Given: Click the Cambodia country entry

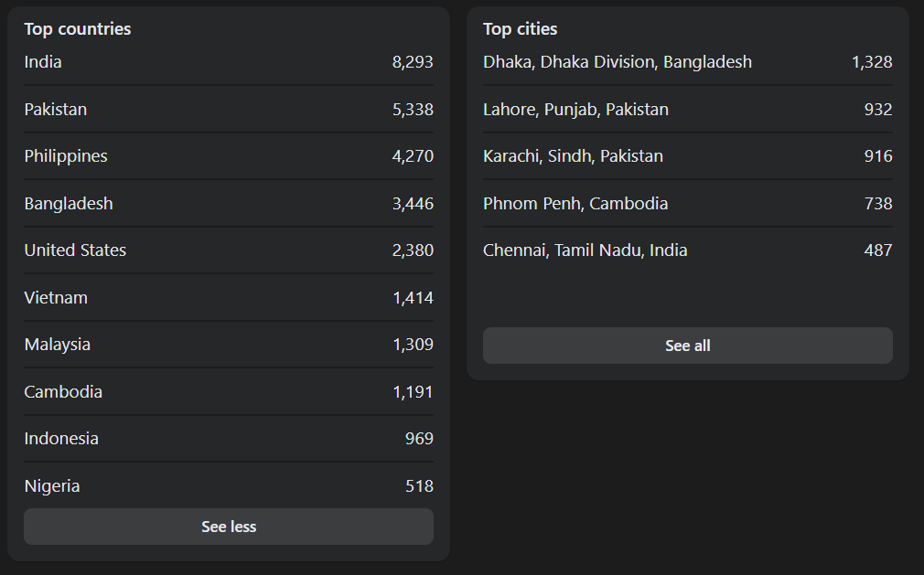Looking at the screenshot, I should [229, 392].
